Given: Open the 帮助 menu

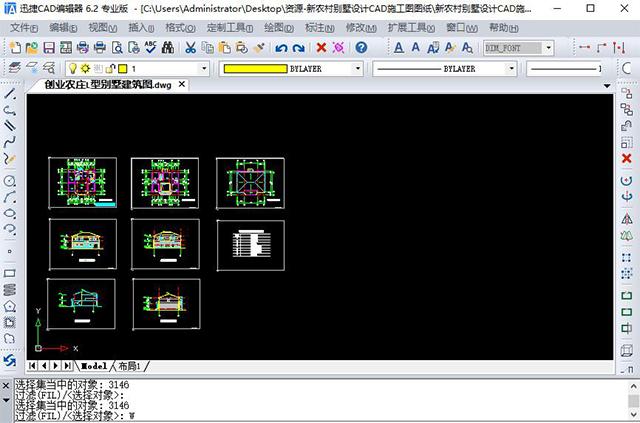Looking at the screenshot, I should click(504, 28).
